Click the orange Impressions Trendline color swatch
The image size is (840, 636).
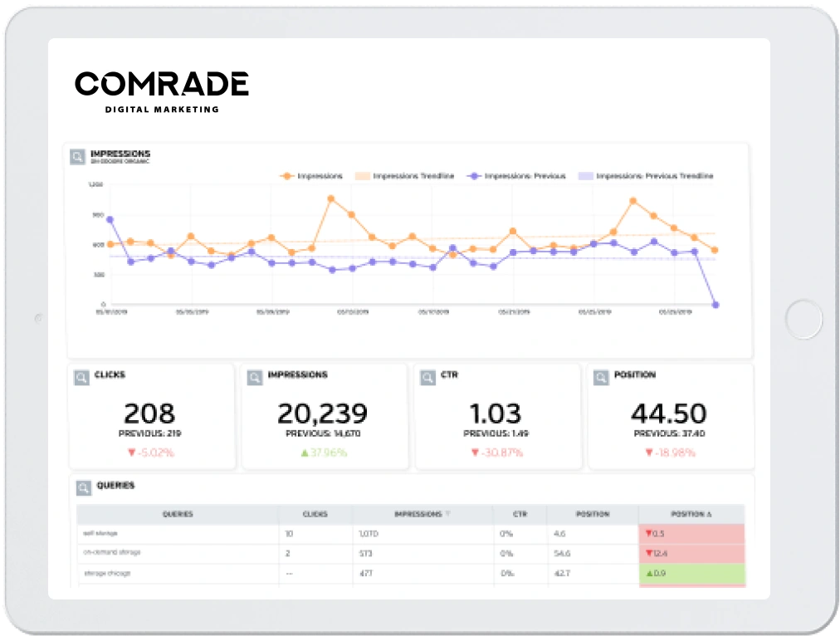pos(363,175)
